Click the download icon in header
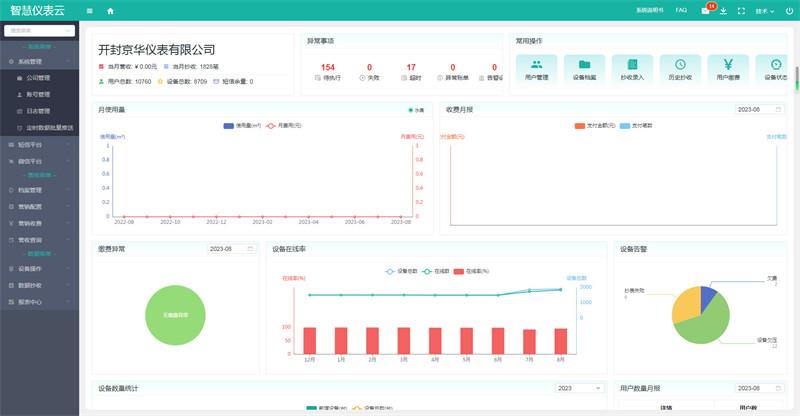Image resolution: width=800 pixels, height=416 pixels. [x=723, y=11]
